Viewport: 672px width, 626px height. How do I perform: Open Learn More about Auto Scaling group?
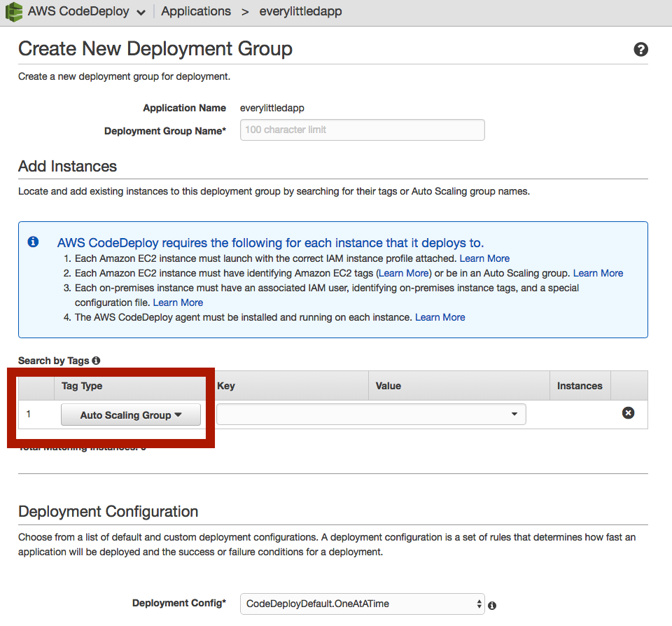pyautogui.click(x=598, y=273)
